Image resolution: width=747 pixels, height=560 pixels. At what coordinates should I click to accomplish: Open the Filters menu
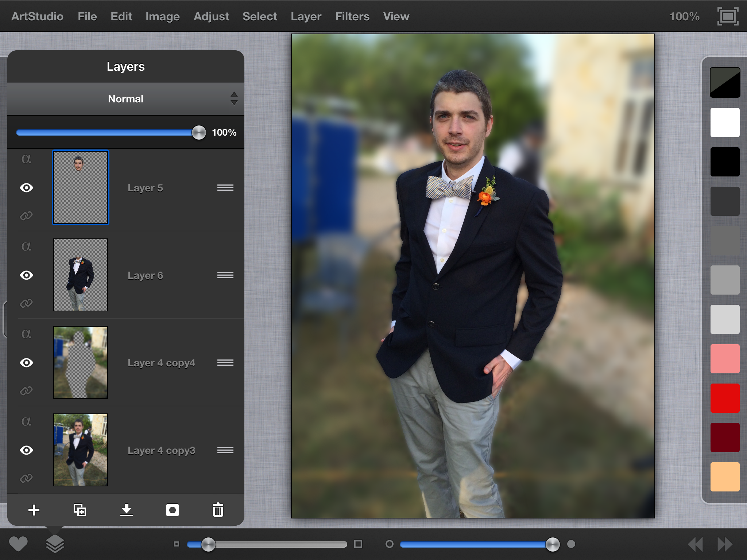(352, 16)
